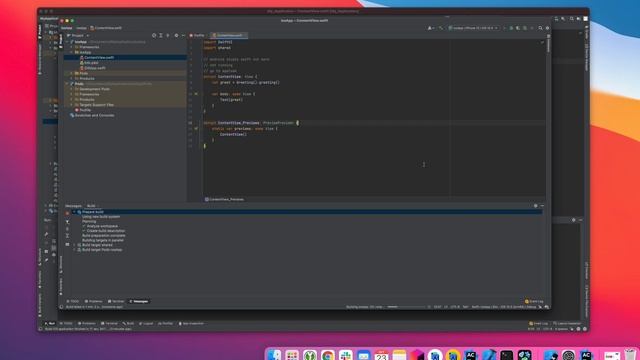640x360 pixels.
Task: Collapse the Pods project root node
Action: click(x=67, y=84)
